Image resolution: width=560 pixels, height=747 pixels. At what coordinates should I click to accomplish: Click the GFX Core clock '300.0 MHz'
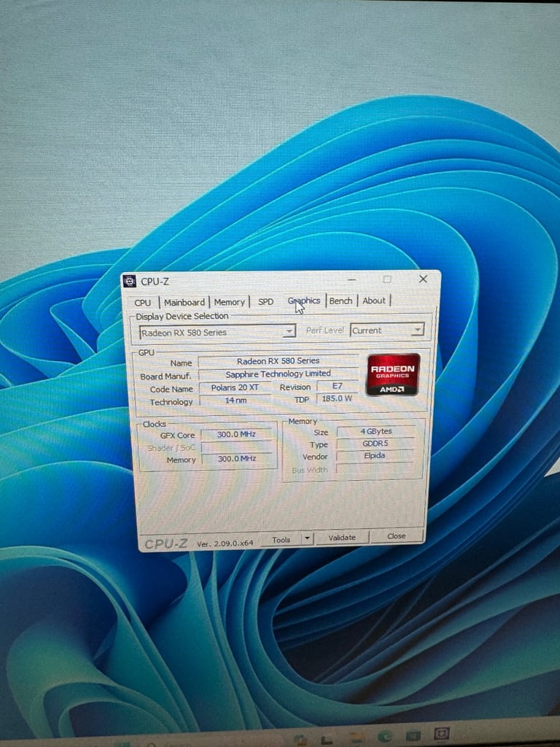pos(237,434)
